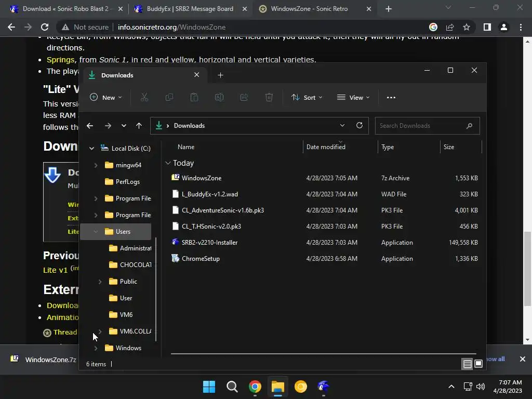The image size is (532, 399).
Task: Show hidden system tray icons
Action: click(451, 387)
